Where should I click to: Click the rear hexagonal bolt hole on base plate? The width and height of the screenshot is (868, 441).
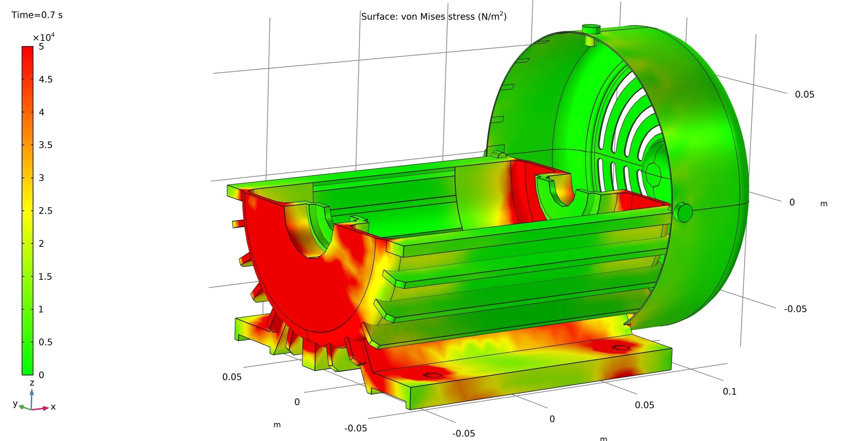pos(621,348)
